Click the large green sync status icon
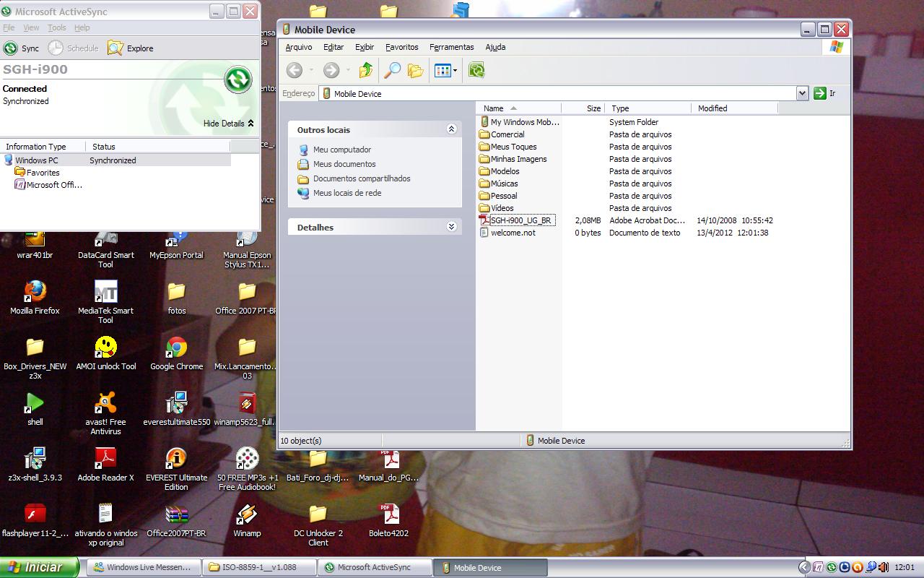Screen dimensions: 924x578 click(237, 79)
